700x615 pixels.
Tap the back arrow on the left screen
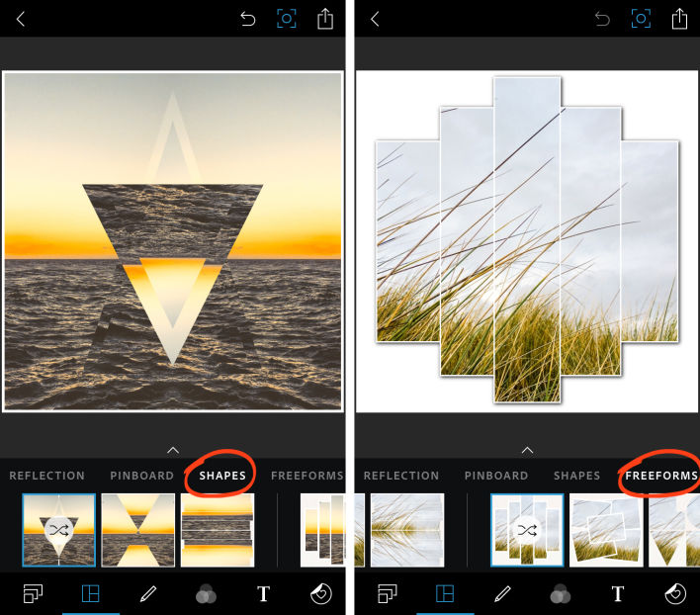pos(21,19)
